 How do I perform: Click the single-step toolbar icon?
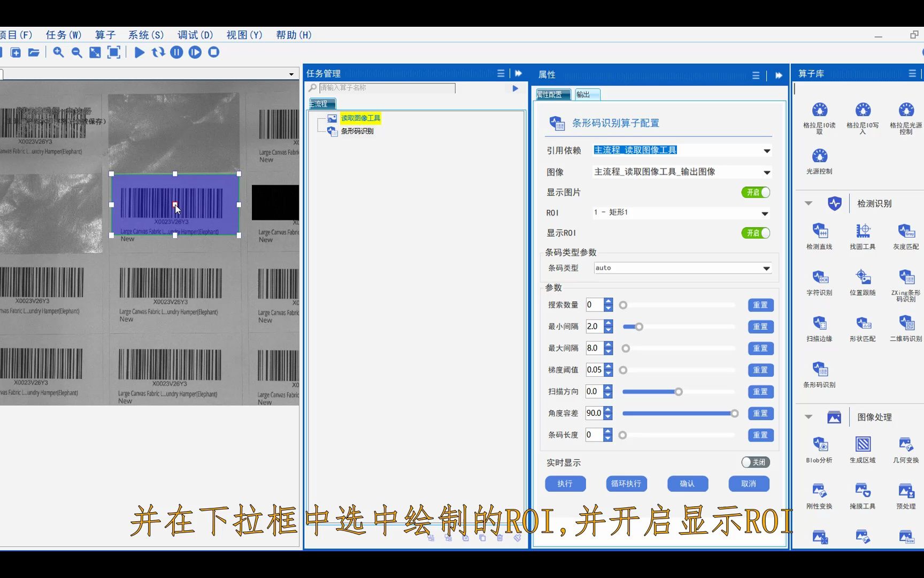pyautogui.click(x=195, y=52)
